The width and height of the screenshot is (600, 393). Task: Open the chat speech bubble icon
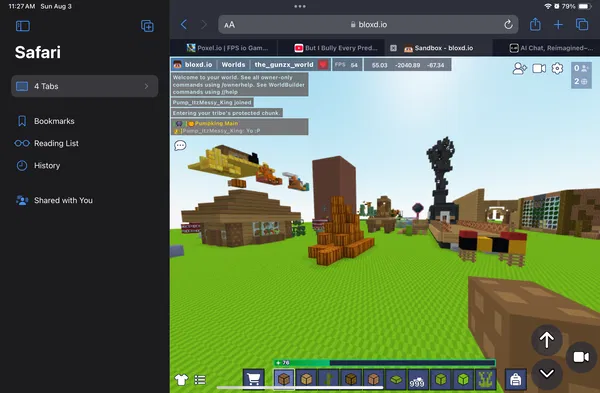click(180, 145)
